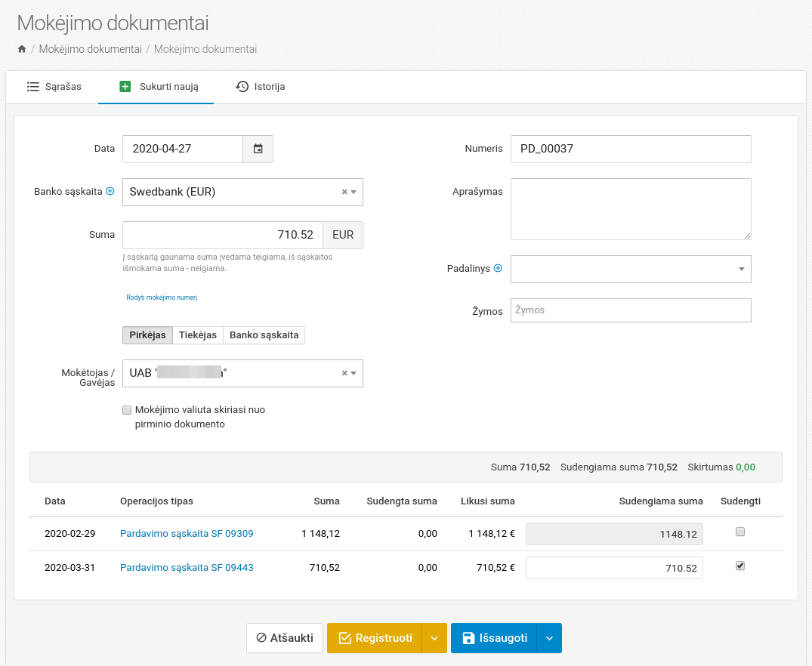The image size is (812, 666).
Task: Uncheck Sudengti for invoice SF 09443
Action: tap(740, 566)
